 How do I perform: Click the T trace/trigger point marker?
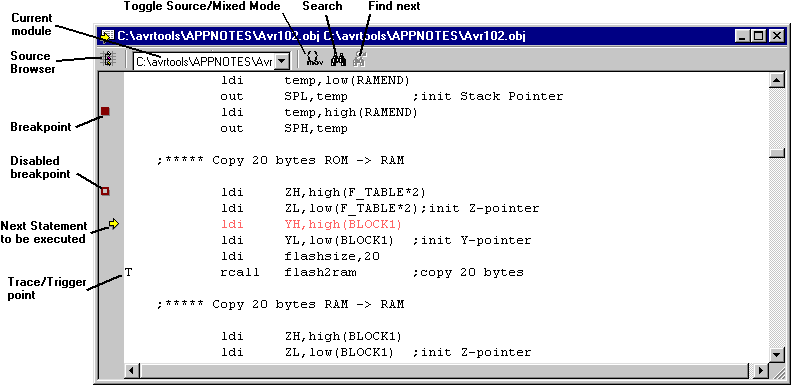pyautogui.click(x=129, y=272)
